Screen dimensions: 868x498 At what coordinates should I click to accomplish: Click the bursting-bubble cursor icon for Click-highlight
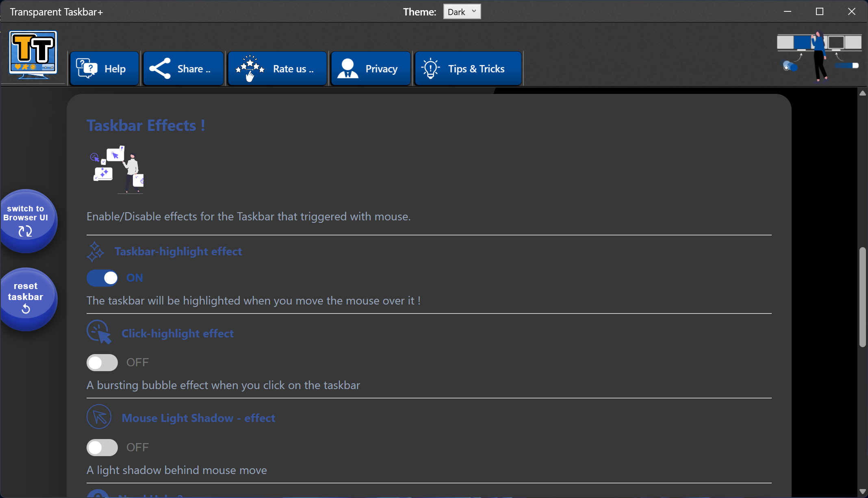click(x=99, y=333)
